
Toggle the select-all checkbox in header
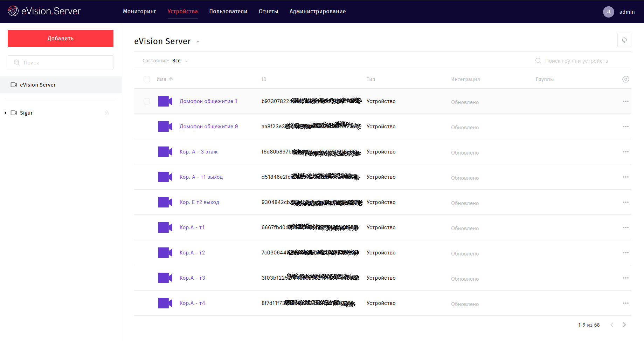coord(147,79)
